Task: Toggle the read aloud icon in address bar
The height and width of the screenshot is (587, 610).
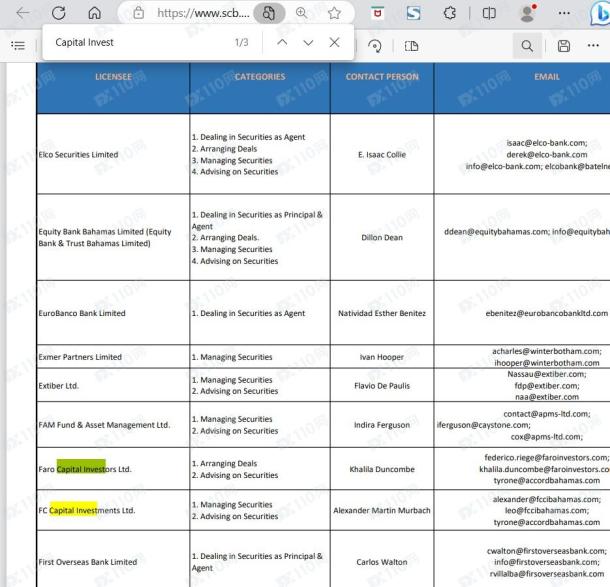Action: (x=269, y=13)
